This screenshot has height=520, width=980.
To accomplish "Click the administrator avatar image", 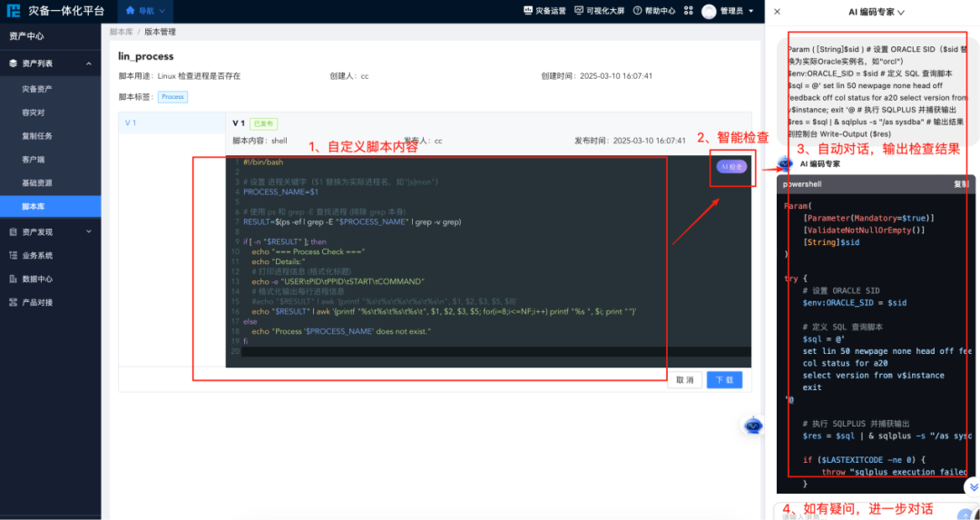I will pyautogui.click(x=709, y=11).
